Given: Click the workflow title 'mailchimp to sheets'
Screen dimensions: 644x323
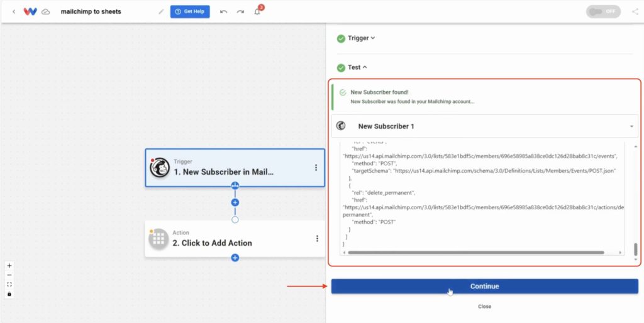Looking at the screenshot, I should click(x=91, y=11).
